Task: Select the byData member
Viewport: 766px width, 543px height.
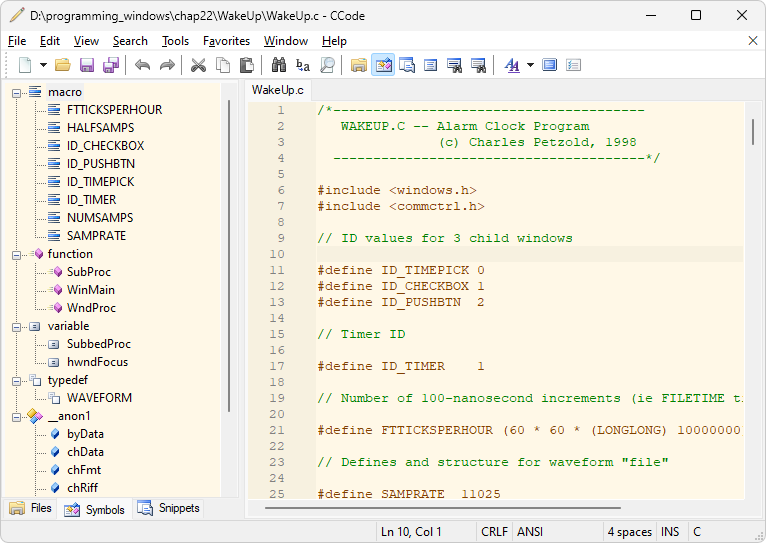Action: 85,434
